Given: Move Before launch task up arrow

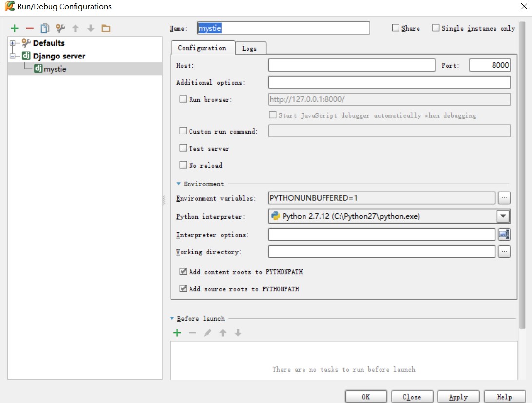Looking at the screenshot, I should (x=223, y=333).
